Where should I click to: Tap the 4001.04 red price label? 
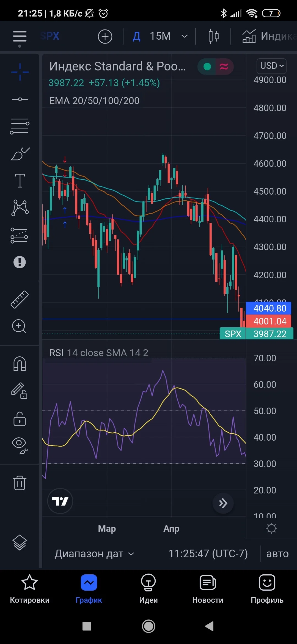[x=268, y=321]
